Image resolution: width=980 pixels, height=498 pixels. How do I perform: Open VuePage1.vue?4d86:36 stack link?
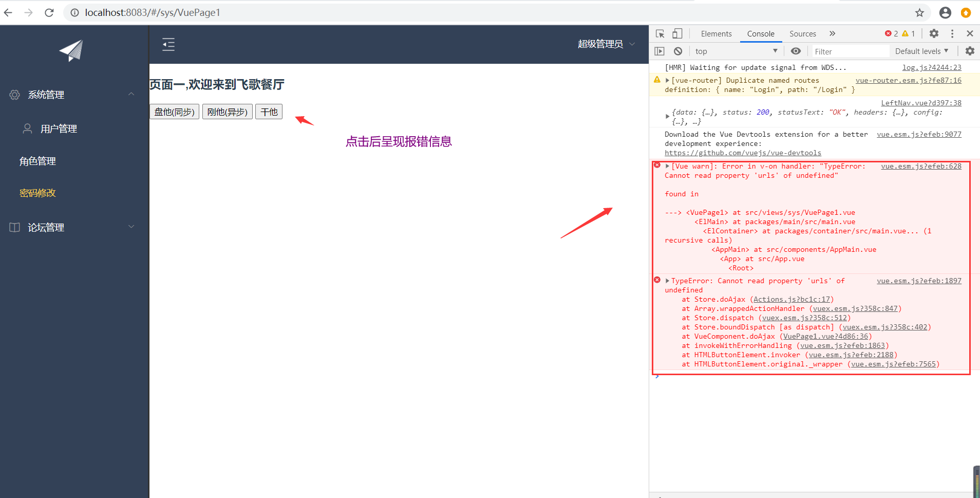pos(826,336)
